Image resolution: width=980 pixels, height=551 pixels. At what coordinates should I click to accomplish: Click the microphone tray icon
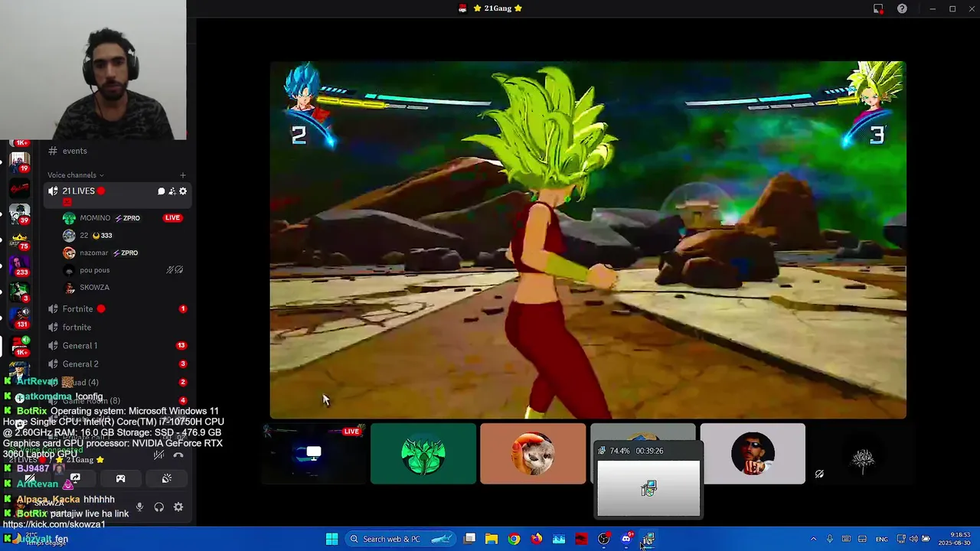[830, 539]
